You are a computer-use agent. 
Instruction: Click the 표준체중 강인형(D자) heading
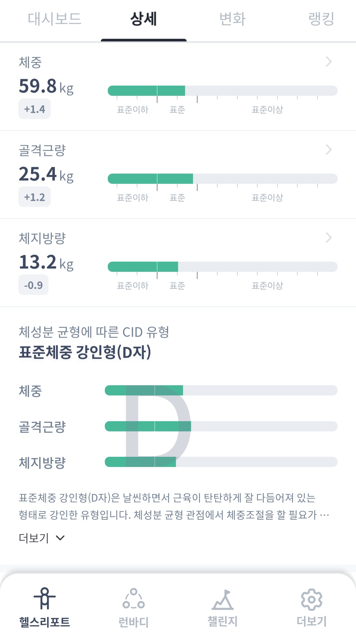[85, 352]
